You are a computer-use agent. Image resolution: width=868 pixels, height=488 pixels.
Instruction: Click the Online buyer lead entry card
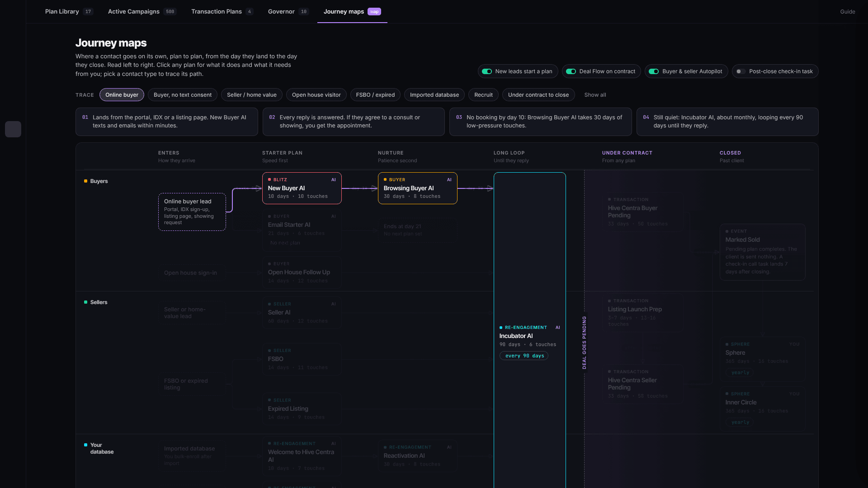tap(192, 212)
